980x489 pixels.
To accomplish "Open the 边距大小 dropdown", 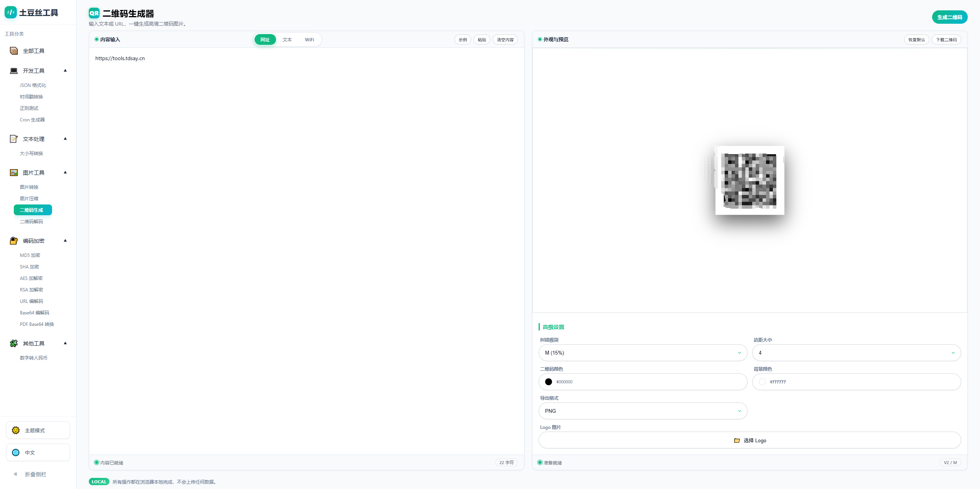I will pyautogui.click(x=856, y=353).
